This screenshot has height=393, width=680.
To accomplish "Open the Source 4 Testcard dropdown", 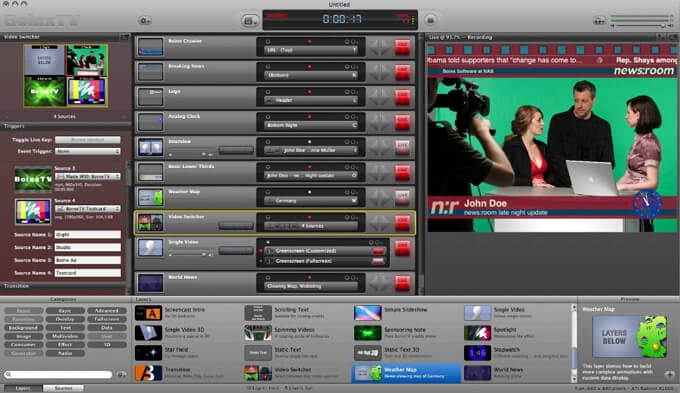I will point(88,209).
